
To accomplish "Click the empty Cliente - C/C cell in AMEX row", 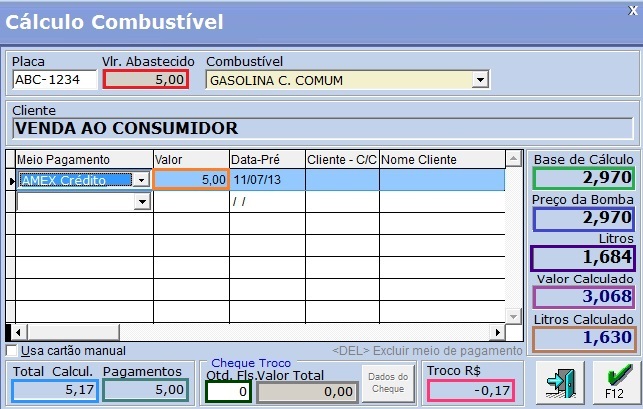I will coord(342,180).
